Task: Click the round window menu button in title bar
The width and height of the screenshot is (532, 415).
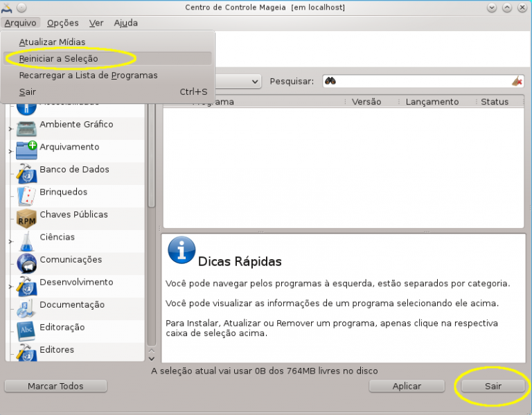Action: (x=21, y=8)
